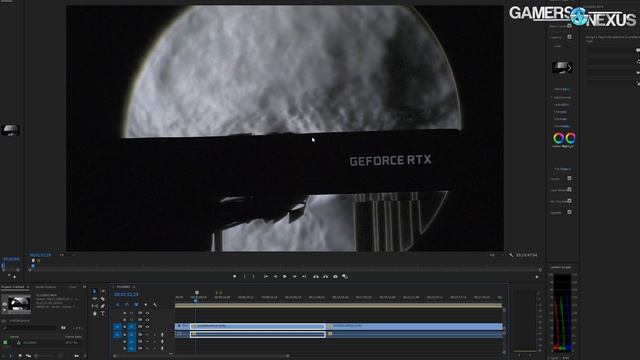This screenshot has width=640, height=360.
Task: Select the Selection tool in tools panel
Action: coord(95,291)
